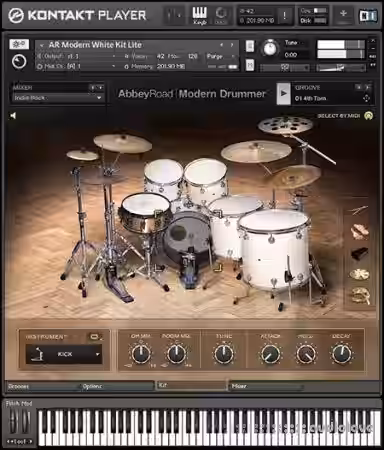Click the ride cymbal above the toms
This screenshot has height=450, width=384.
point(256,152)
